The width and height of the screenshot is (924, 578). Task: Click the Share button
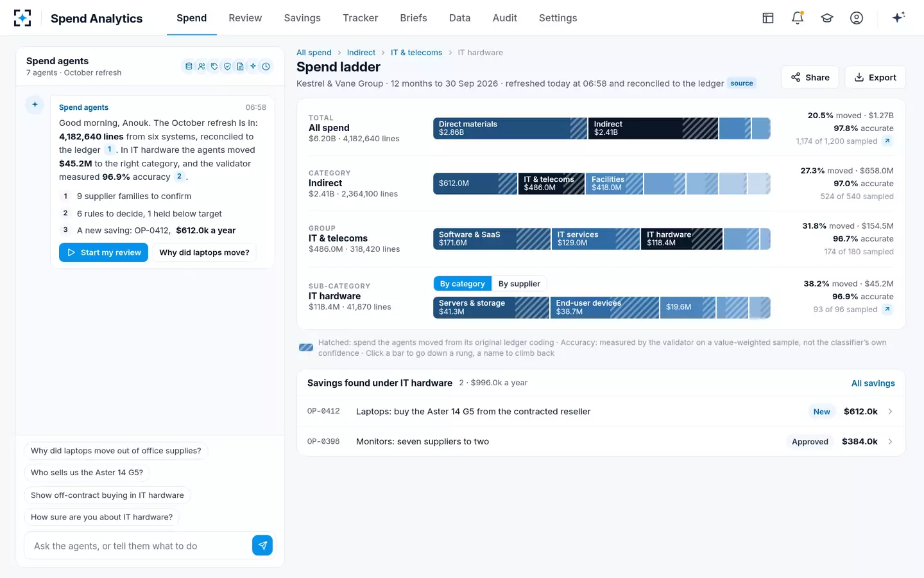810,77
